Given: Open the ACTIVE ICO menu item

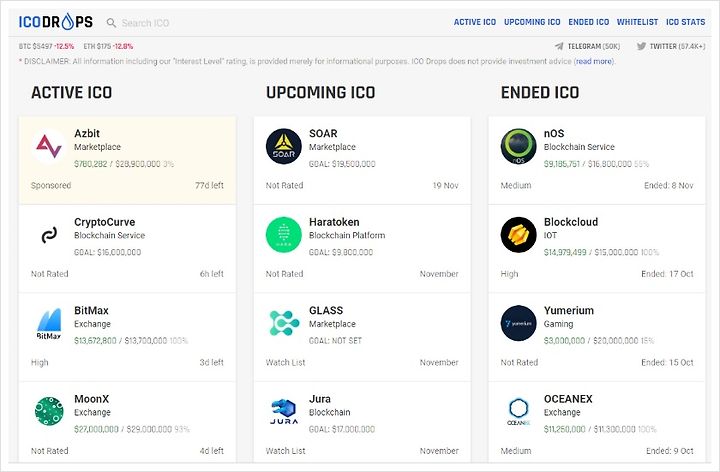Looking at the screenshot, I should click(475, 22).
